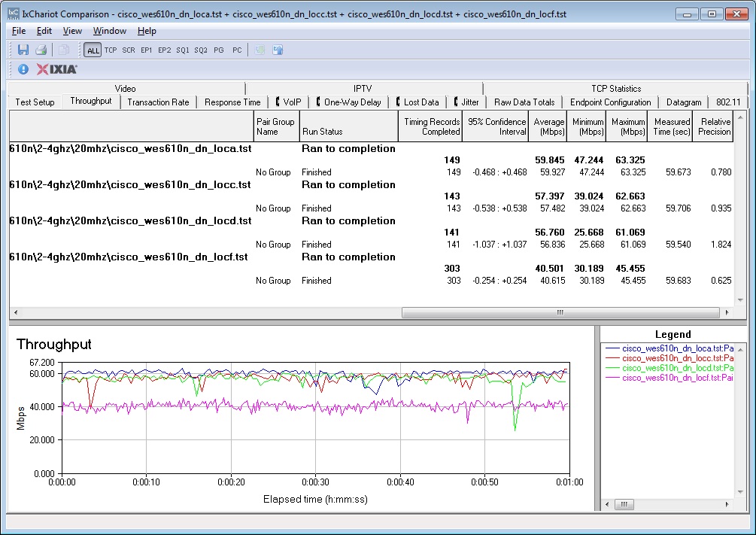Select the cisco_wes610n_dn_loca.tst row
756x535 pixels.
click(x=372, y=148)
